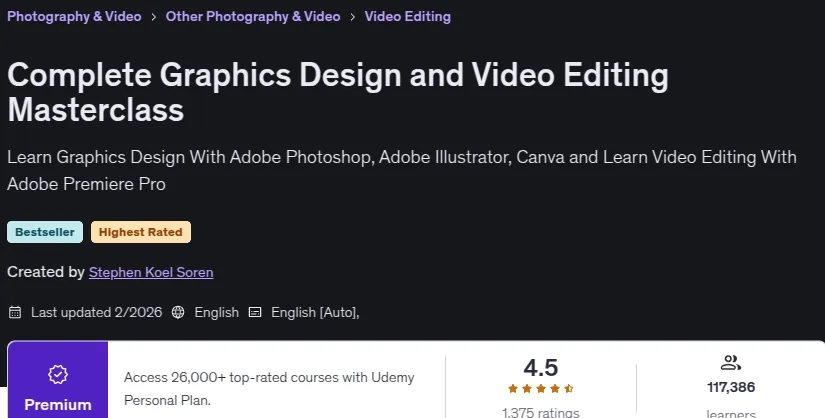Click the calendar last-updated icon
Screen dimensions: 825x418
(15, 312)
